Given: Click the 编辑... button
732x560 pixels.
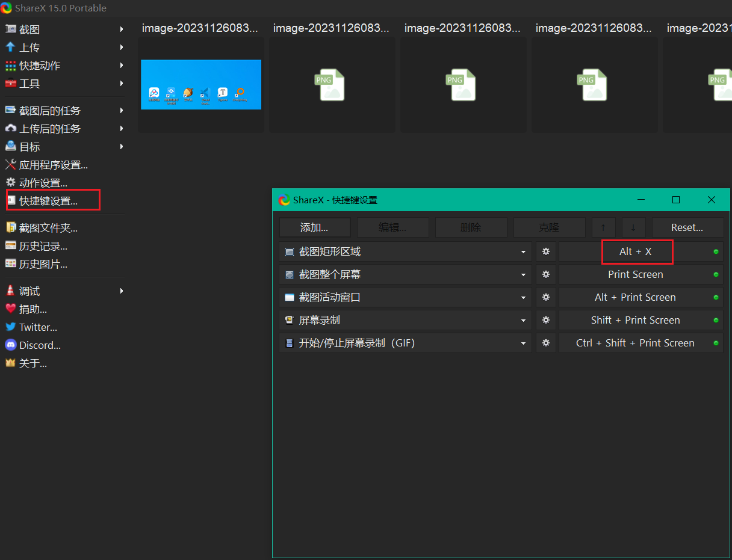Looking at the screenshot, I should [392, 227].
